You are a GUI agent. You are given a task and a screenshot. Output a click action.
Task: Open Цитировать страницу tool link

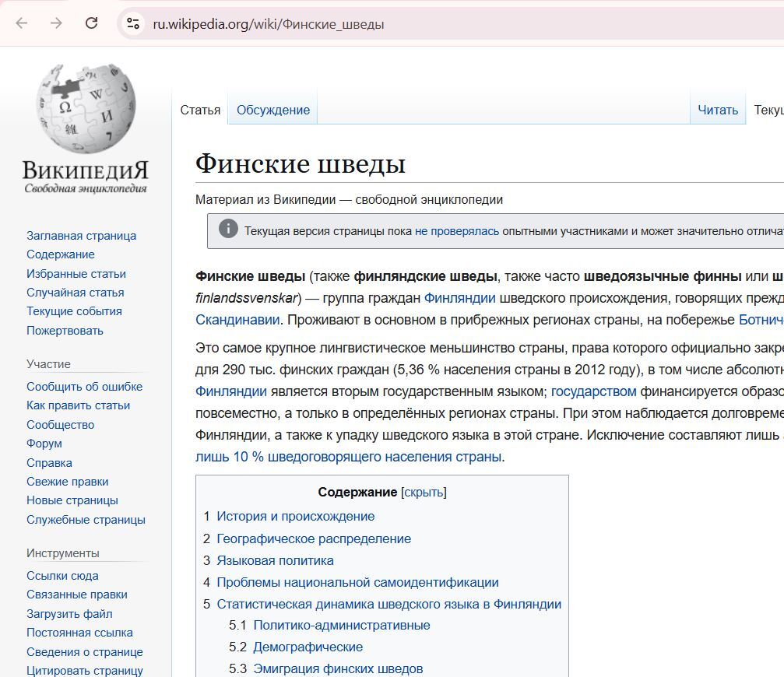[x=84, y=671]
